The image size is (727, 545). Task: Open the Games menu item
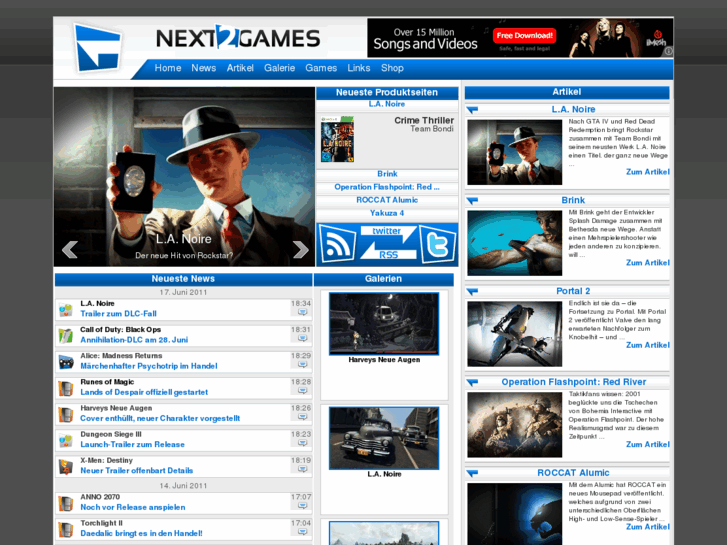point(321,68)
